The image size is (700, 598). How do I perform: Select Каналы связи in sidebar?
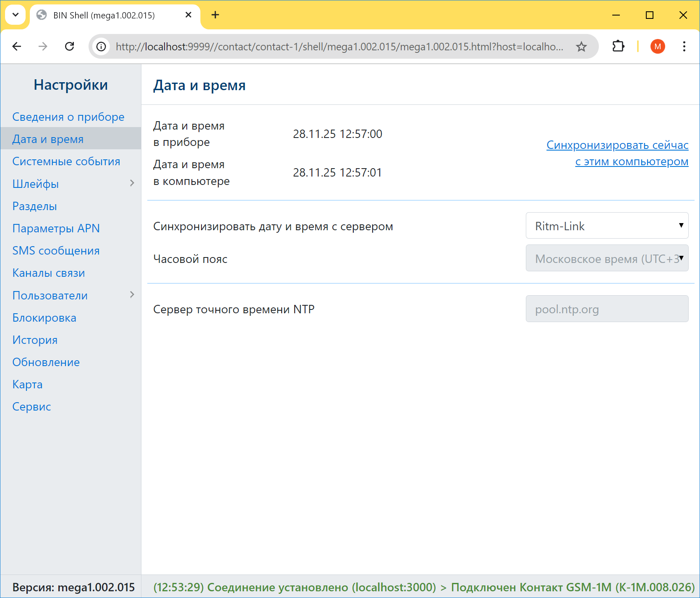(x=49, y=273)
